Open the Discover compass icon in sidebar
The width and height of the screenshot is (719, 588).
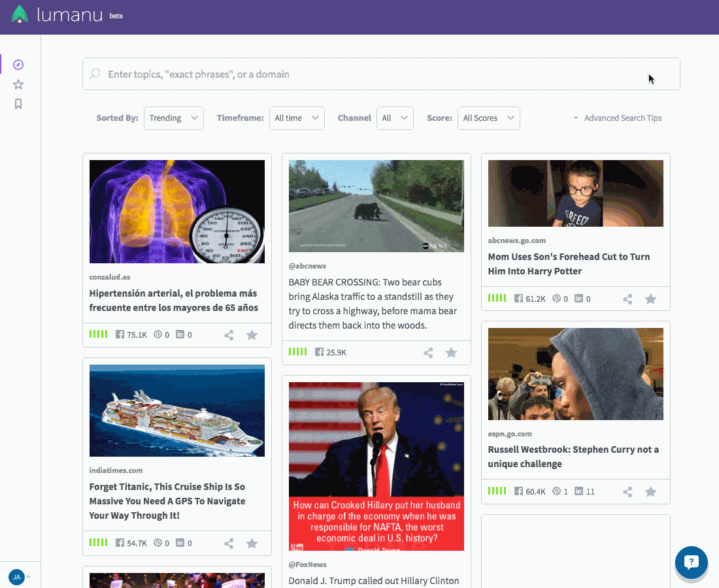(18, 65)
